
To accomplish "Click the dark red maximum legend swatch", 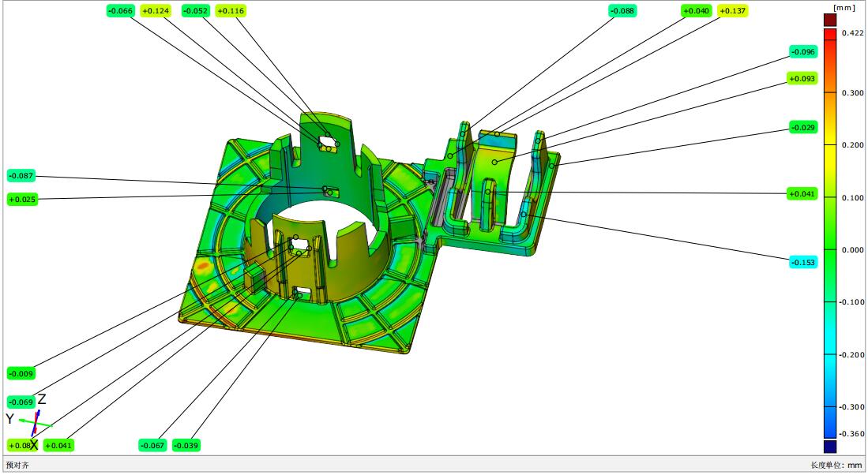I will click(830, 21).
